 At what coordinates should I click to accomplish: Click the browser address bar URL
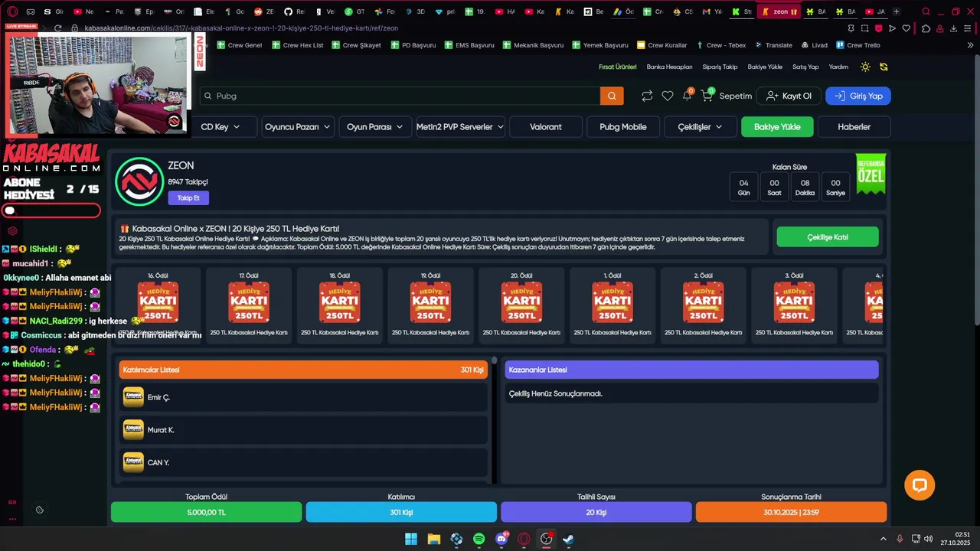241,28
